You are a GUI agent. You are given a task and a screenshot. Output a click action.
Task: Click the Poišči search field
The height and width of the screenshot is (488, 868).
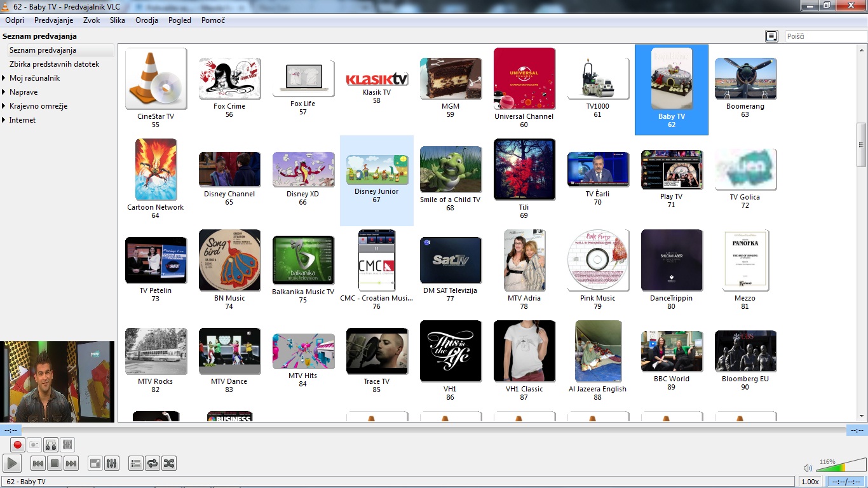click(x=825, y=36)
